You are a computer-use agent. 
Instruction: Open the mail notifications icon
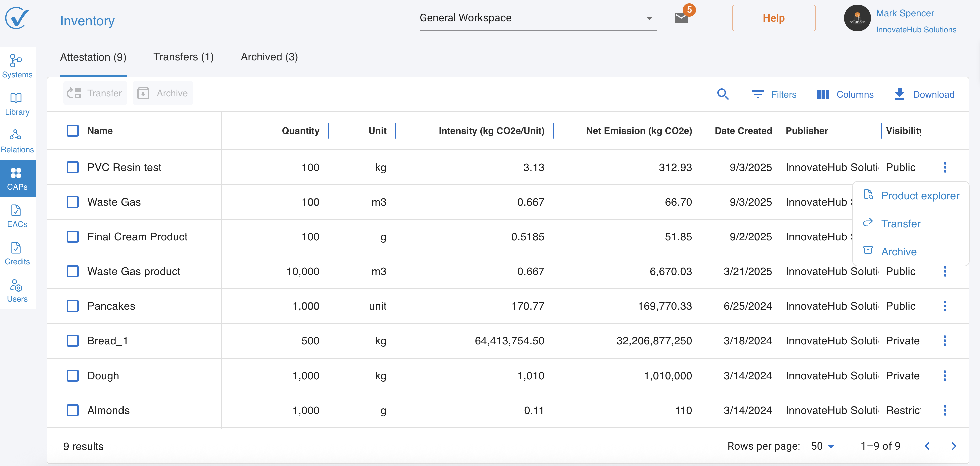point(681,18)
